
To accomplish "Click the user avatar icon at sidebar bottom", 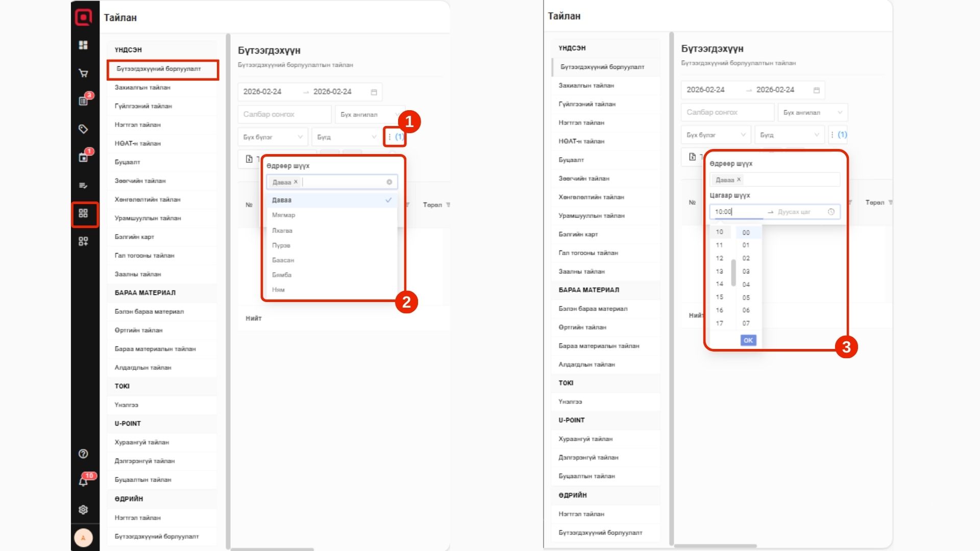I will point(83,537).
